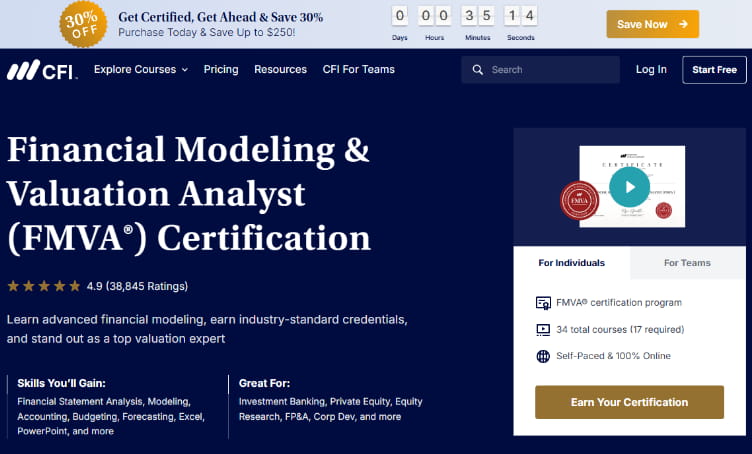Expand the Explore Courses dropdown
The height and width of the screenshot is (454, 752).
coord(141,70)
